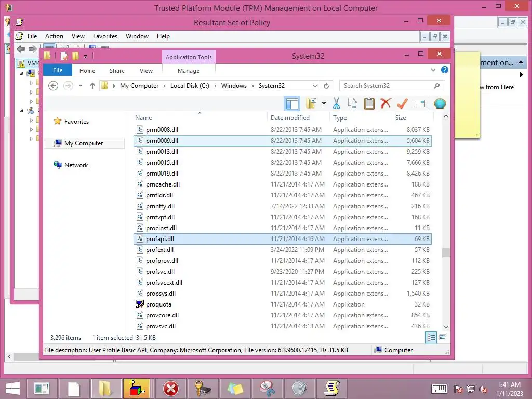Select file prncache.dll
The image size is (532, 399).
283,184
